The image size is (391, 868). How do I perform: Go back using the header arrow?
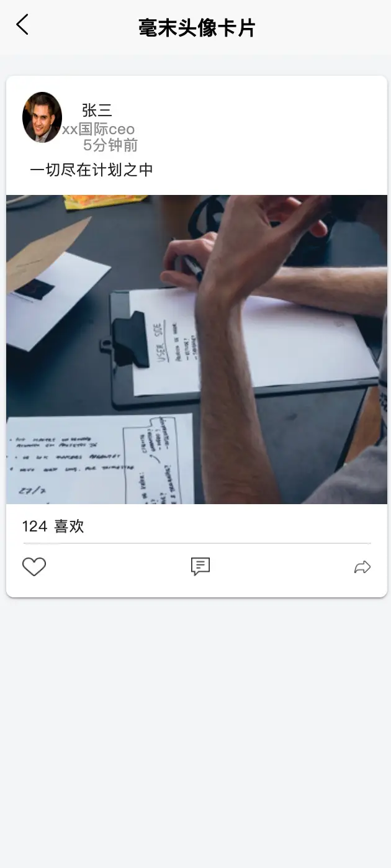pyautogui.click(x=22, y=25)
